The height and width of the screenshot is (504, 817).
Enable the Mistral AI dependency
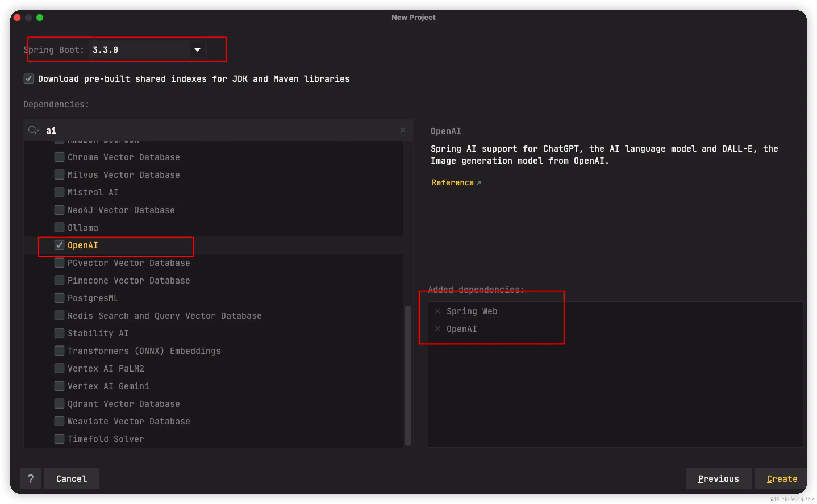59,192
